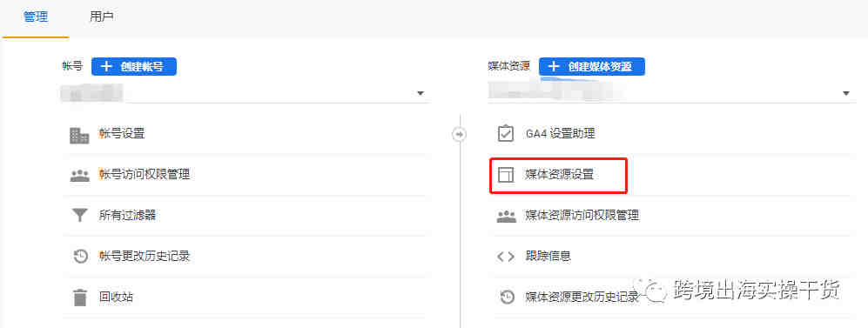This screenshot has width=868, height=328.
Task: Click the 创建帐号 button
Action: click(x=134, y=66)
